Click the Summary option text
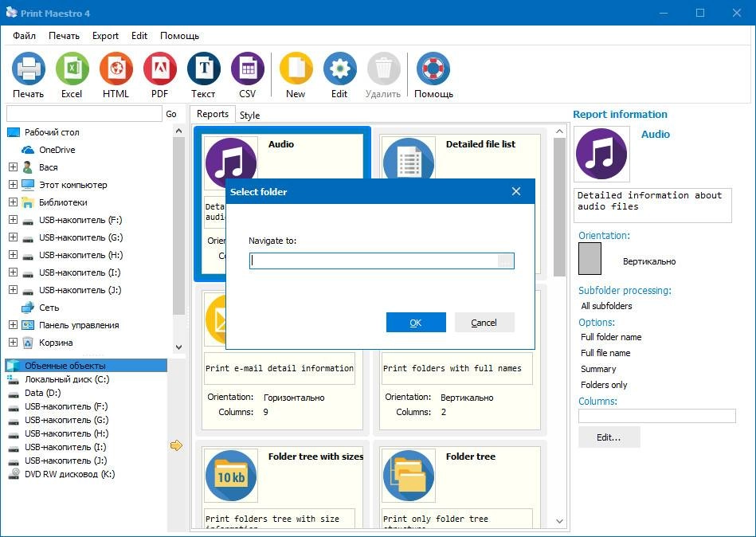The width and height of the screenshot is (756, 537). [x=598, y=369]
